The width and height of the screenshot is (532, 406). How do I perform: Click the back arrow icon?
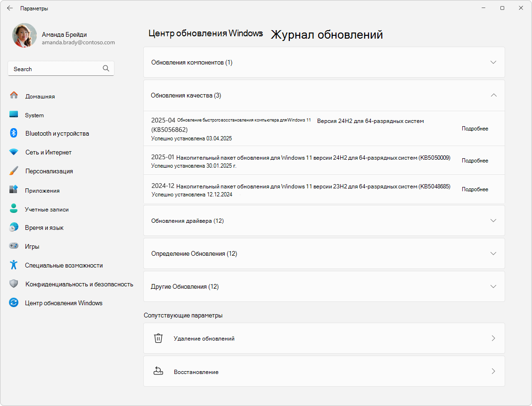(10, 8)
